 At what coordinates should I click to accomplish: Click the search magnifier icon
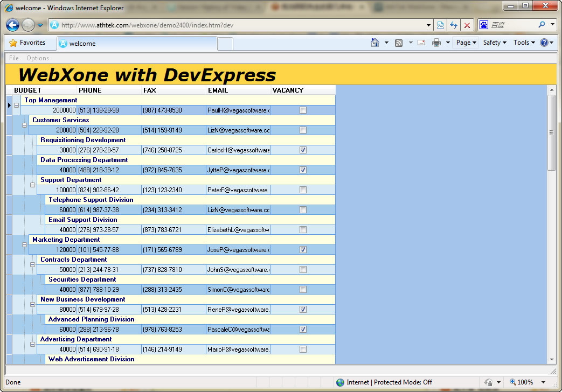click(x=542, y=25)
